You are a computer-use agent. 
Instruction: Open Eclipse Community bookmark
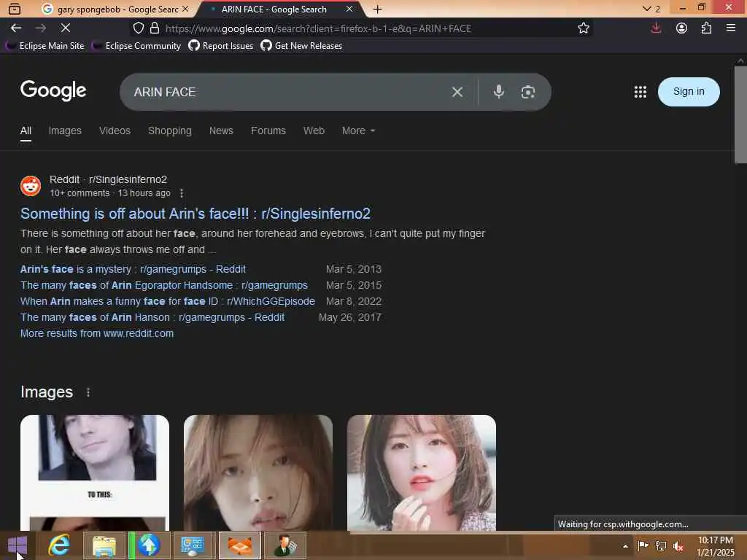click(136, 46)
